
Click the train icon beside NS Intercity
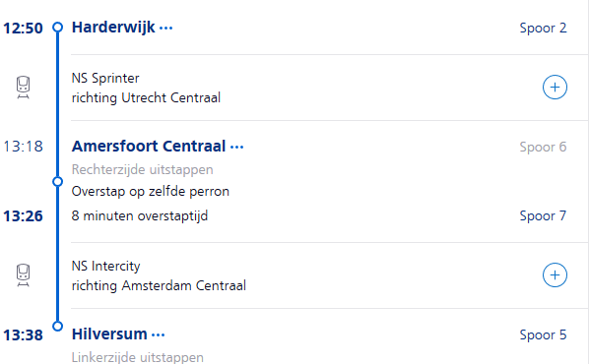pyautogui.click(x=23, y=275)
